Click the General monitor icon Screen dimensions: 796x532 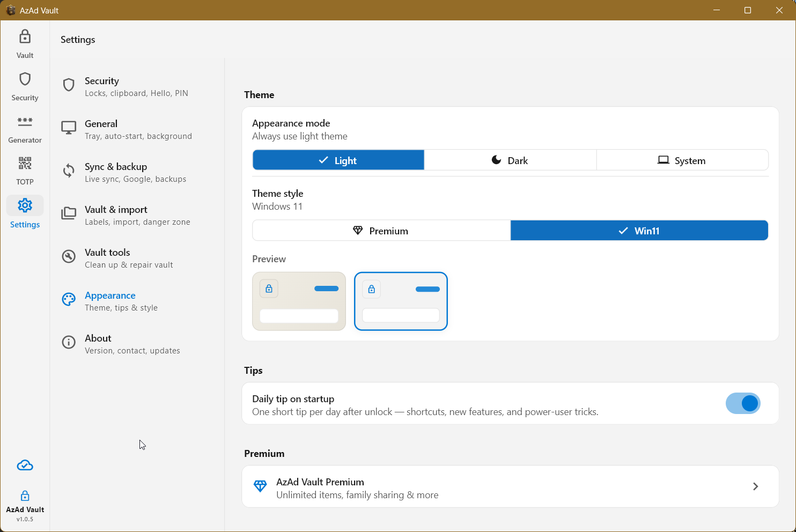69,128
